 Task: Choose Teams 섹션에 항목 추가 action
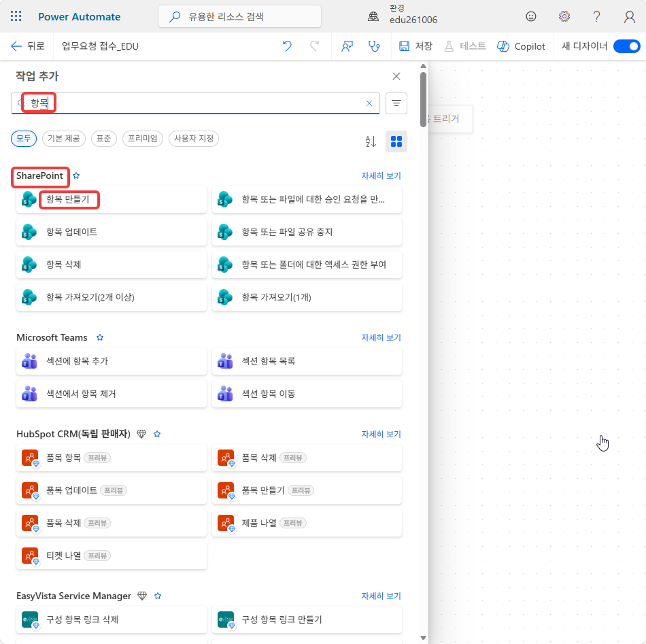tap(112, 361)
